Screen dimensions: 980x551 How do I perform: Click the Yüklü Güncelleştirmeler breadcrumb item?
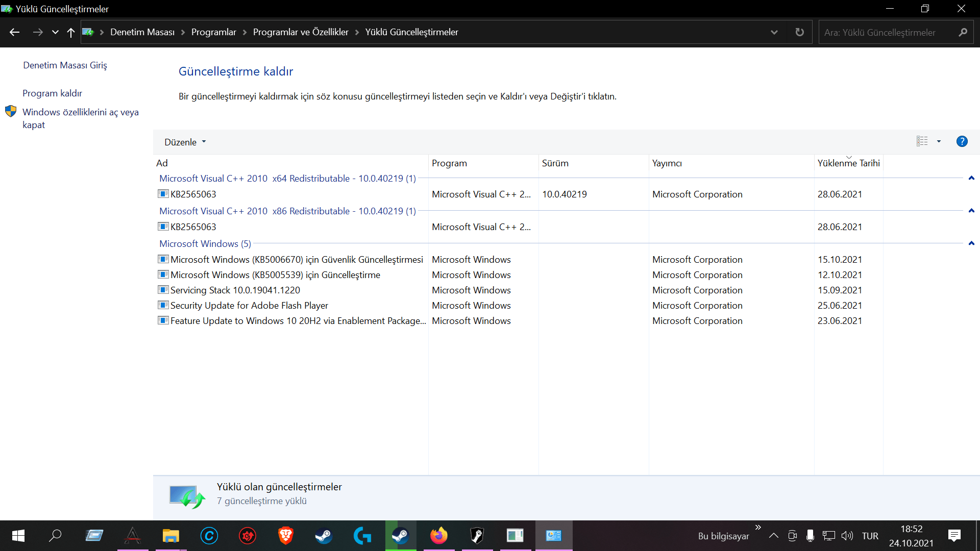click(412, 32)
